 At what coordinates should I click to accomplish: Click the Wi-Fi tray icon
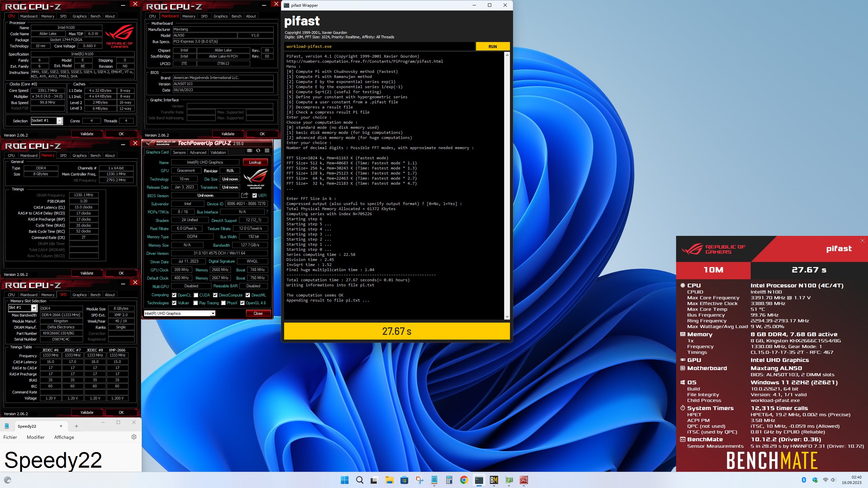coord(825,480)
